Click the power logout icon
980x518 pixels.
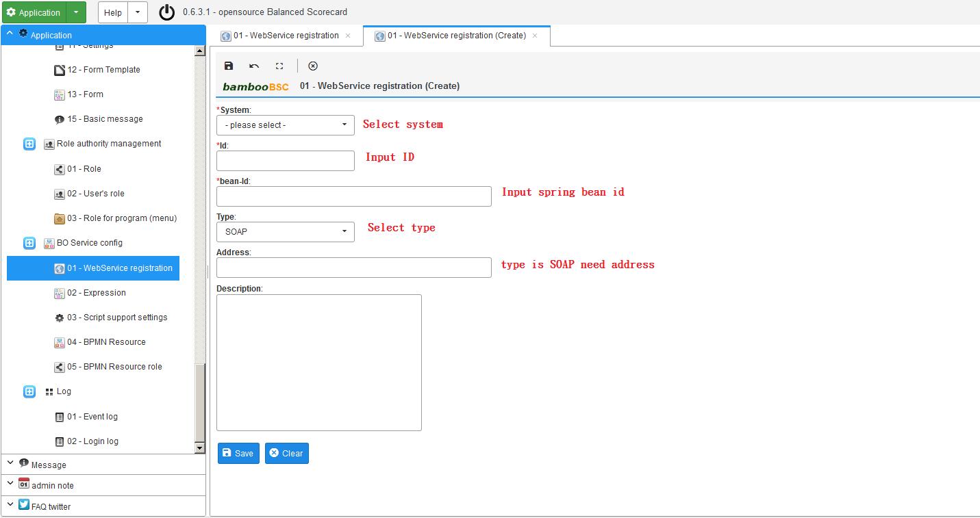point(166,12)
